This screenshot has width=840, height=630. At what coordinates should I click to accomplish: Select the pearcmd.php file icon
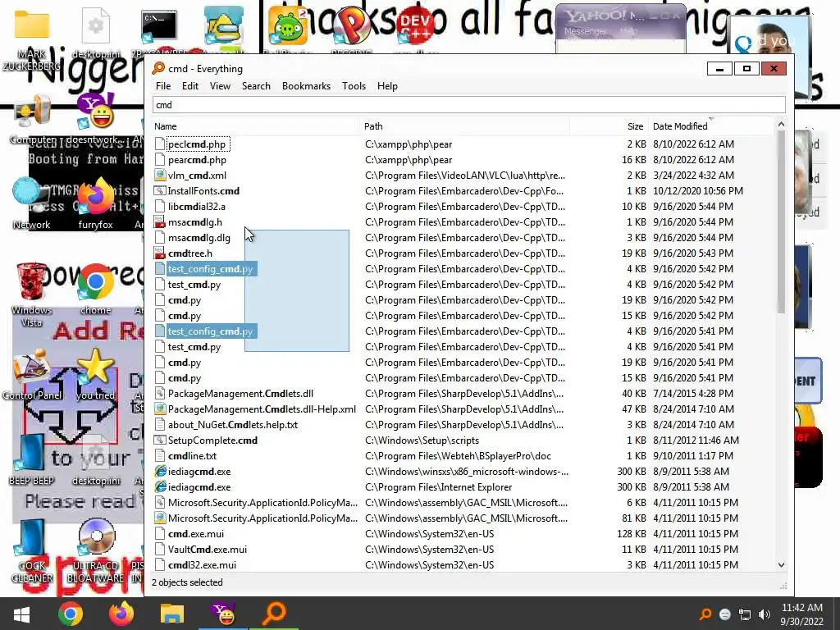[x=160, y=160]
